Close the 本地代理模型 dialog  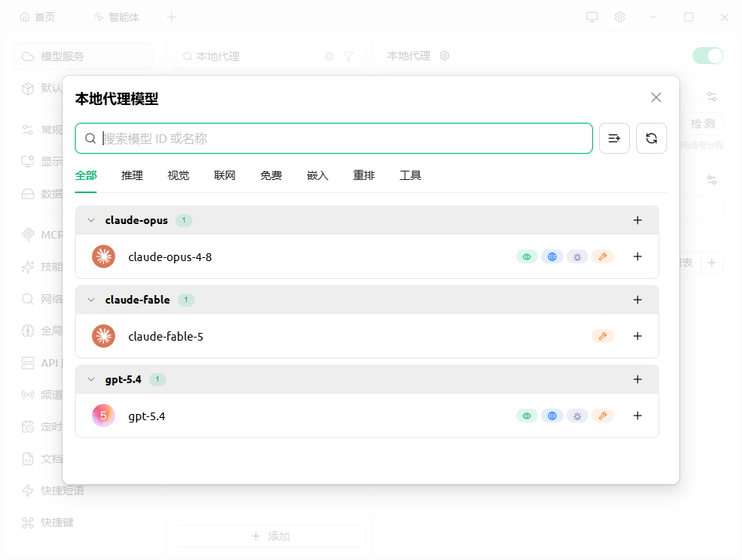tap(656, 97)
